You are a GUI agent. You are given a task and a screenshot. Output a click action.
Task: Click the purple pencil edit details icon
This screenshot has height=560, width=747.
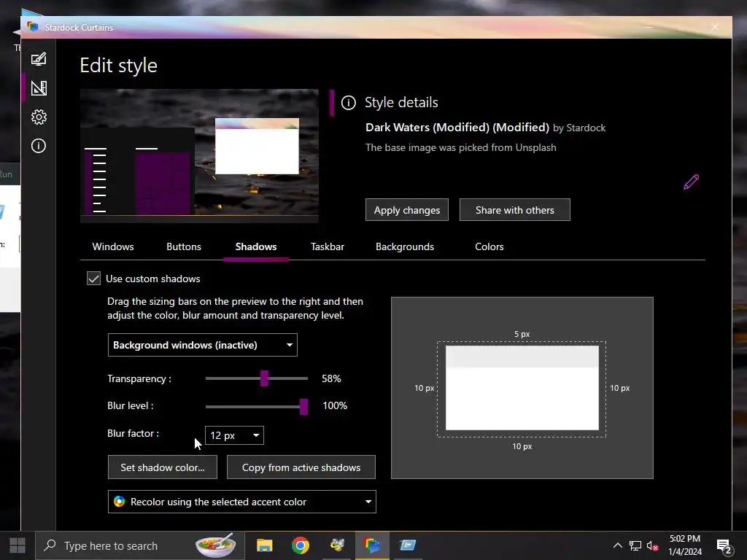tap(691, 182)
